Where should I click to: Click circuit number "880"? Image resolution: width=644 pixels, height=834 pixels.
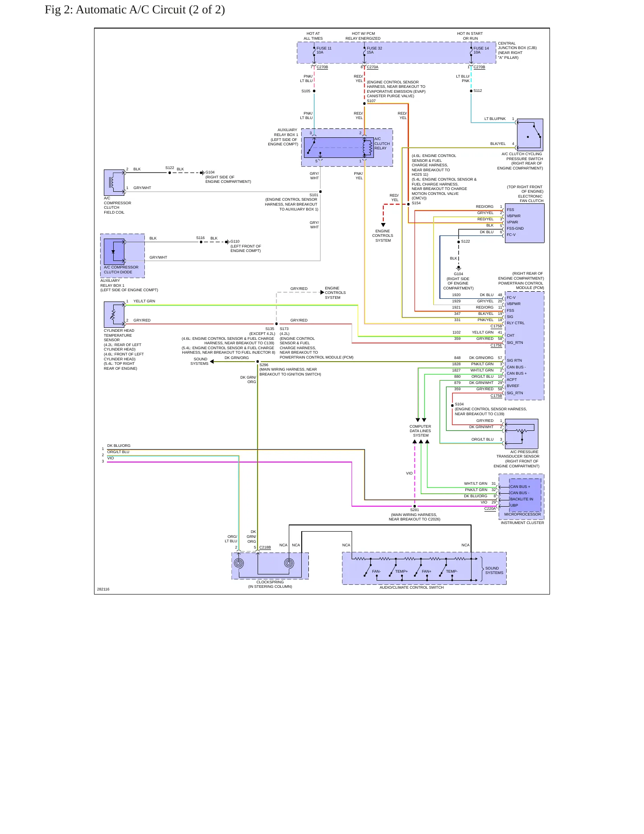(457, 376)
